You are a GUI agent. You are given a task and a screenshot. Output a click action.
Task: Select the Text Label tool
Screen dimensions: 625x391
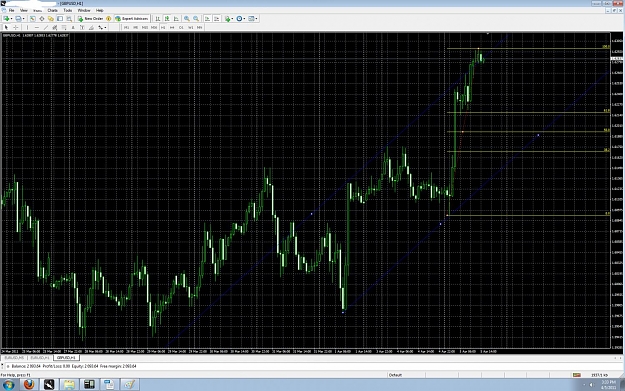82,28
